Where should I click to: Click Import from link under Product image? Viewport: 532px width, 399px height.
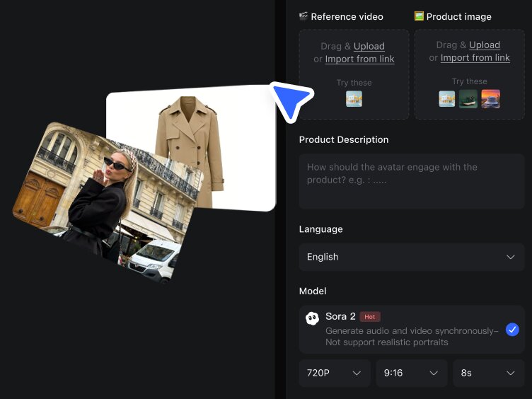tap(475, 58)
